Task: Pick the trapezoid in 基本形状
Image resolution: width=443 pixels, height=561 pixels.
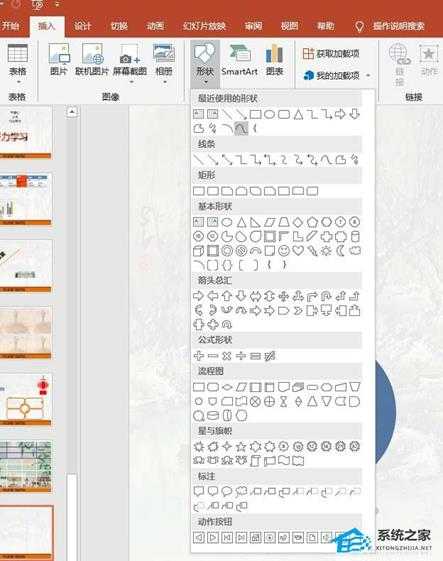Action: pyautogui.click(x=284, y=222)
